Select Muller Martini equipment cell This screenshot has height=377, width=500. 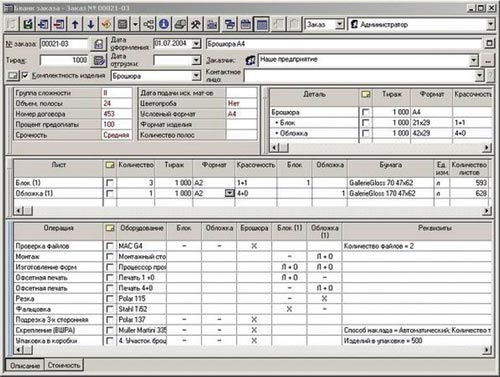(142, 330)
